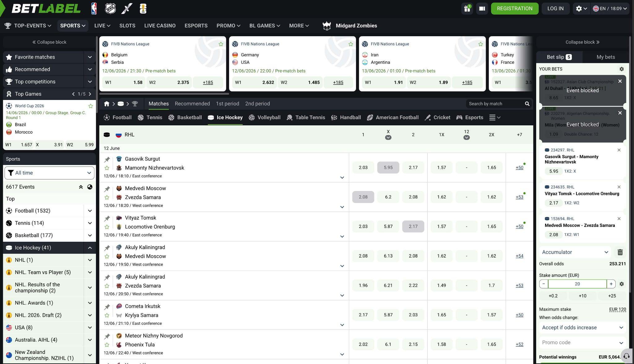This screenshot has height=364, width=634.
Task: Favorite the Belgium vs Serbia card
Action: pos(221,44)
